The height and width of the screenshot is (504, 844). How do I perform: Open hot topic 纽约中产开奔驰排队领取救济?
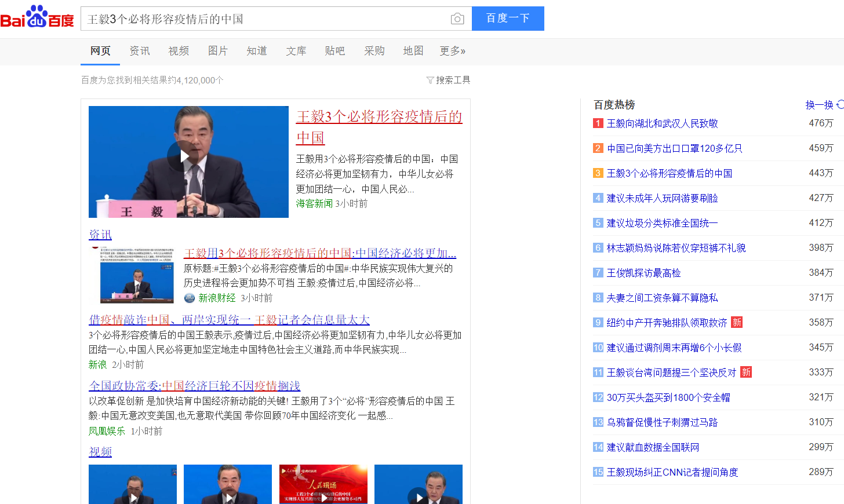coord(667,323)
